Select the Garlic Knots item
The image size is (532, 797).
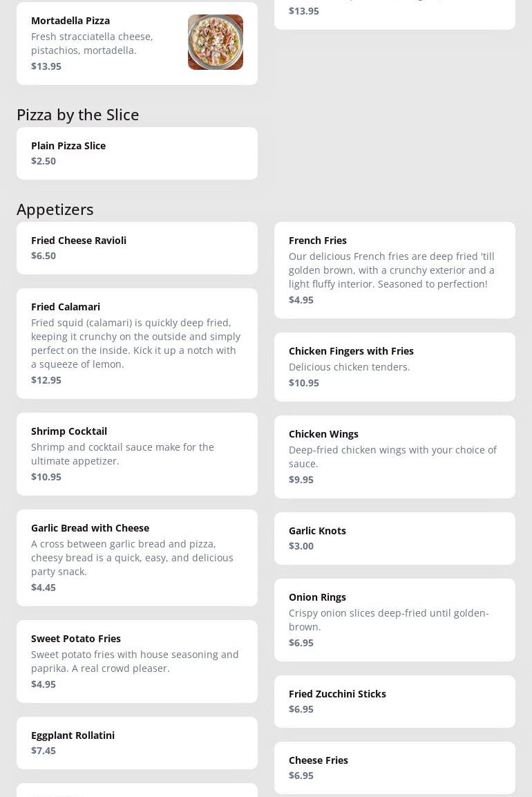point(395,538)
